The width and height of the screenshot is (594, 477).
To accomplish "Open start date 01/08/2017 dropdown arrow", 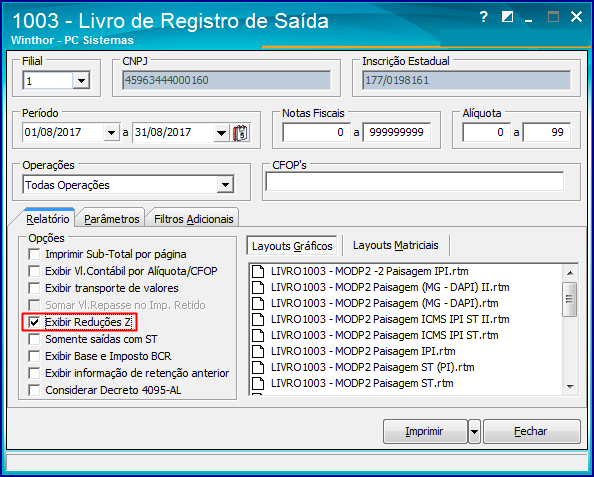I will coord(111,133).
